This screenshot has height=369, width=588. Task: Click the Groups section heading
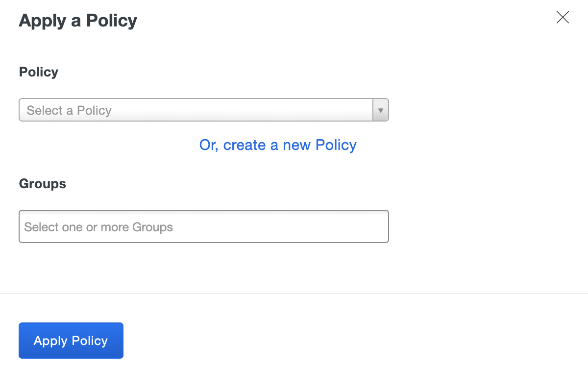click(x=42, y=184)
